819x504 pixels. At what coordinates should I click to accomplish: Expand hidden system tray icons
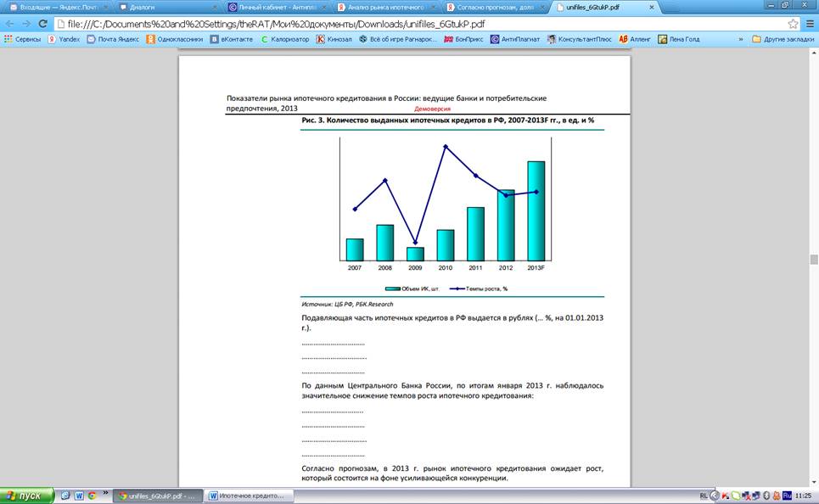(x=715, y=496)
